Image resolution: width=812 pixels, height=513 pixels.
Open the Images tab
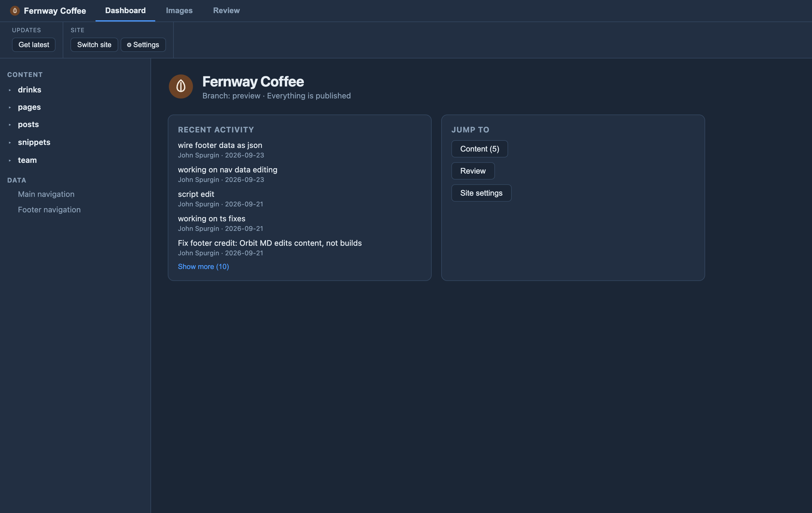179,11
